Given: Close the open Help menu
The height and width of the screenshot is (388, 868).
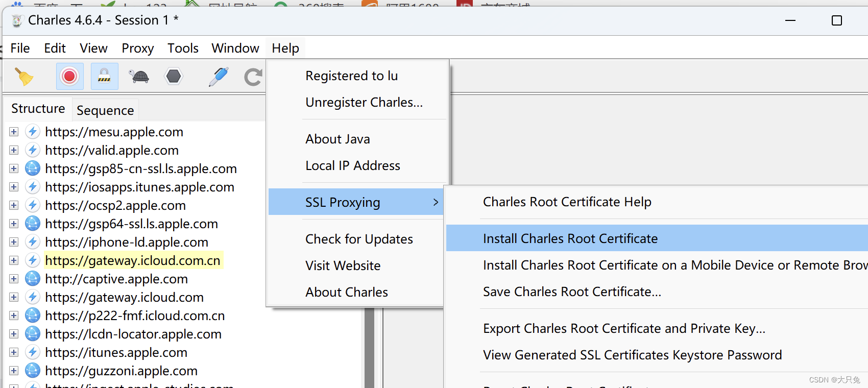Looking at the screenshot, I should pos(285,48).
